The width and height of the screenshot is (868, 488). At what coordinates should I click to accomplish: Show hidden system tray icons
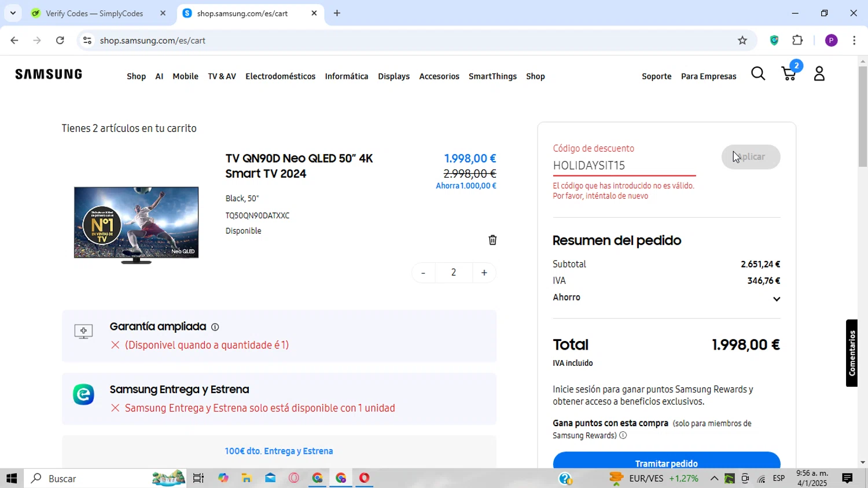pos(714,479)
